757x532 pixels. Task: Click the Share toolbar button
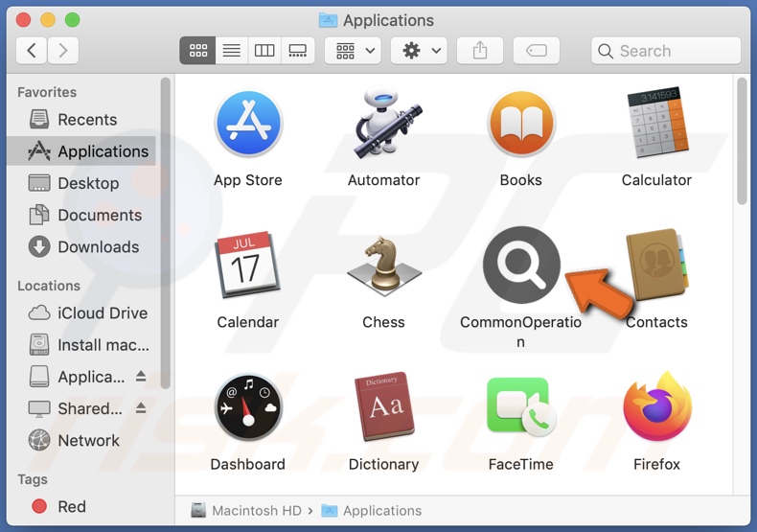pyautogui.click(x=480, y=50)
